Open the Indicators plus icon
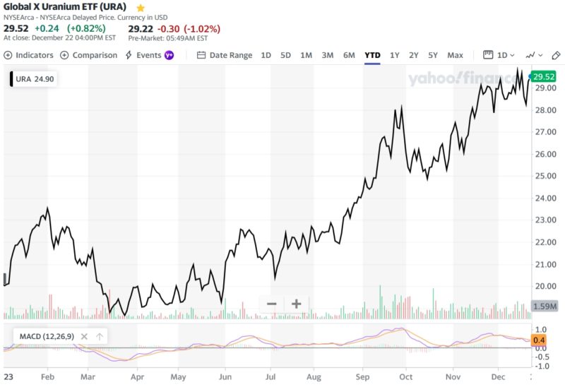Viewport: 565px width, 392px height. pos(8,55)
